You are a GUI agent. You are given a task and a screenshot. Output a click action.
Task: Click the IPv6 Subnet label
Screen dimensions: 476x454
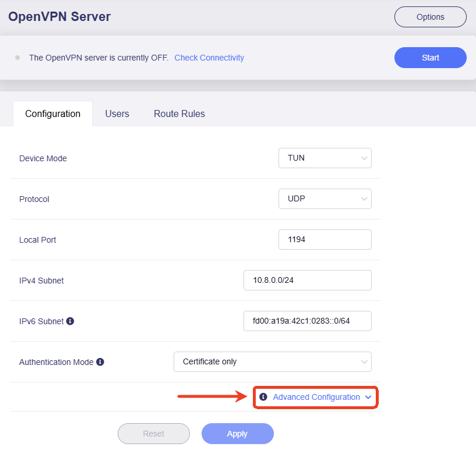[41, 321]
